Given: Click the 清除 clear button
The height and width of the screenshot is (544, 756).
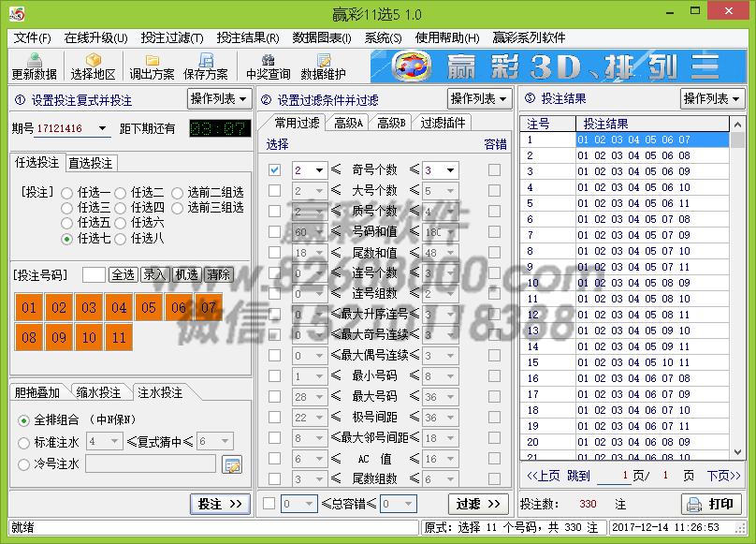Looking at the screenshot, I should click(218, 274).
